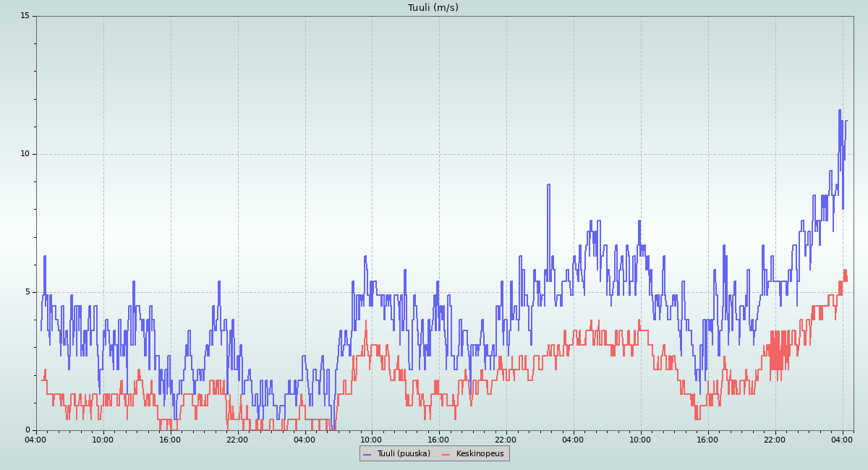Click the red line's highest point at far right
This screenshot has width=868, height=470.
[x=845, y=270]
